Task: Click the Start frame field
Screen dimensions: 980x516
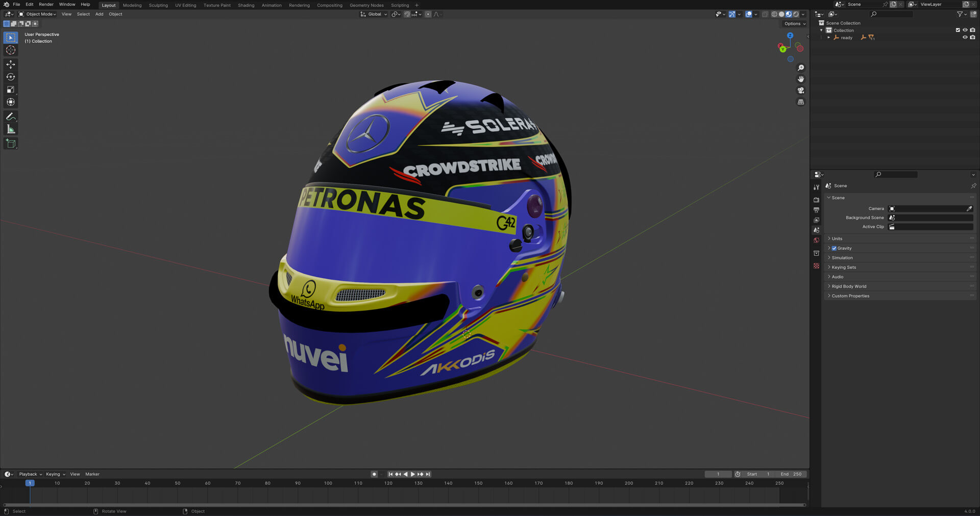Action: pos(758,475)
